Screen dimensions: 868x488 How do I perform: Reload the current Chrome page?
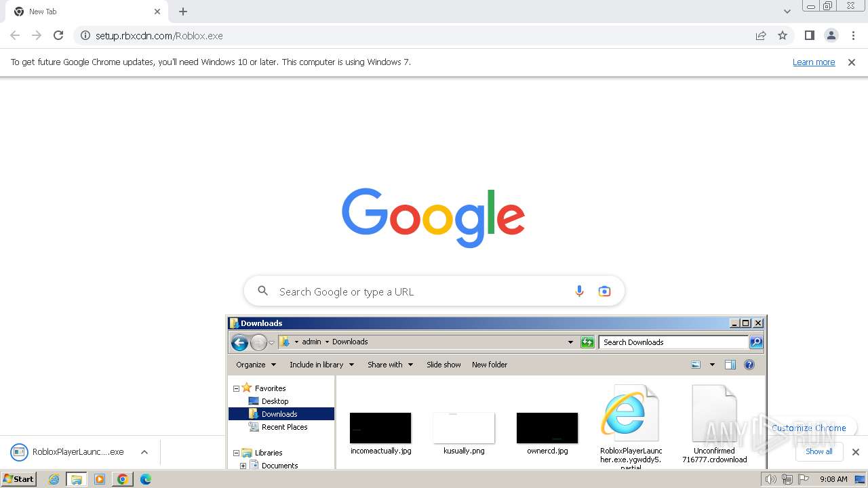(x=58, y=35)
